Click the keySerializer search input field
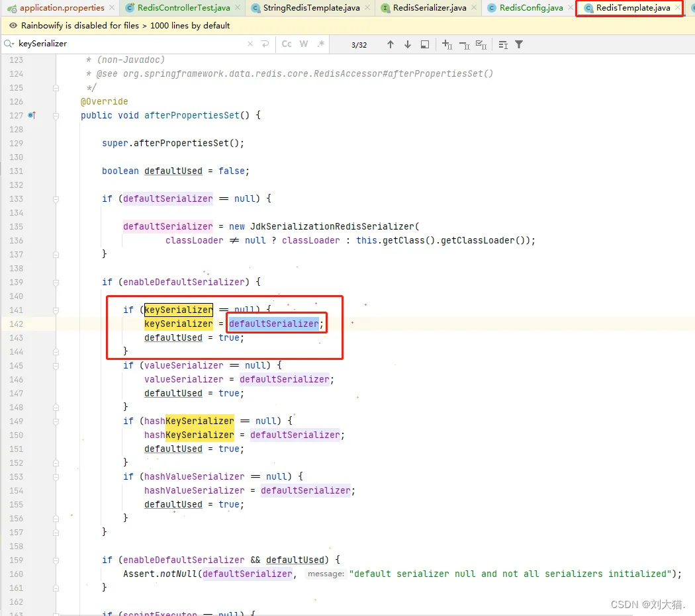Screen dimensions: 695x616 pos(128,44)
